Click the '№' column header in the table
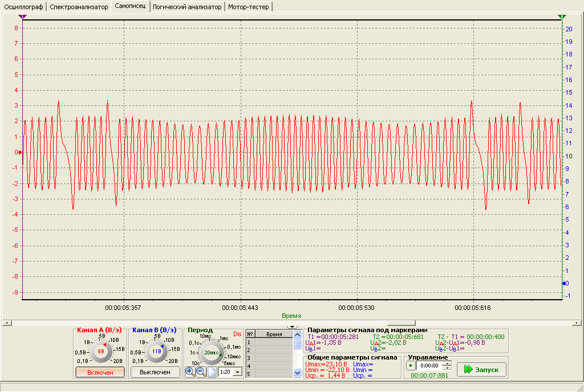Image resolution: width=584 pixels, height=392 pixels. (x=250, y=334)
